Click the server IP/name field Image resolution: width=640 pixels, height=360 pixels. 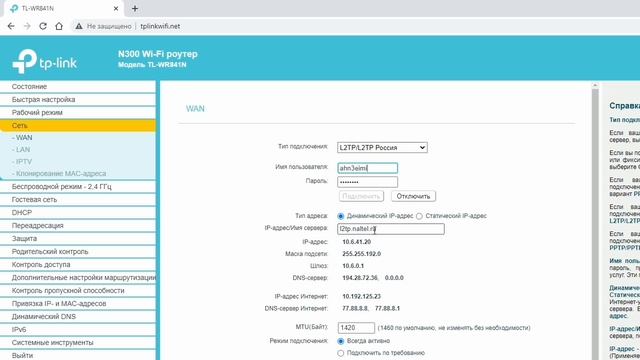(x=391, y=229)
